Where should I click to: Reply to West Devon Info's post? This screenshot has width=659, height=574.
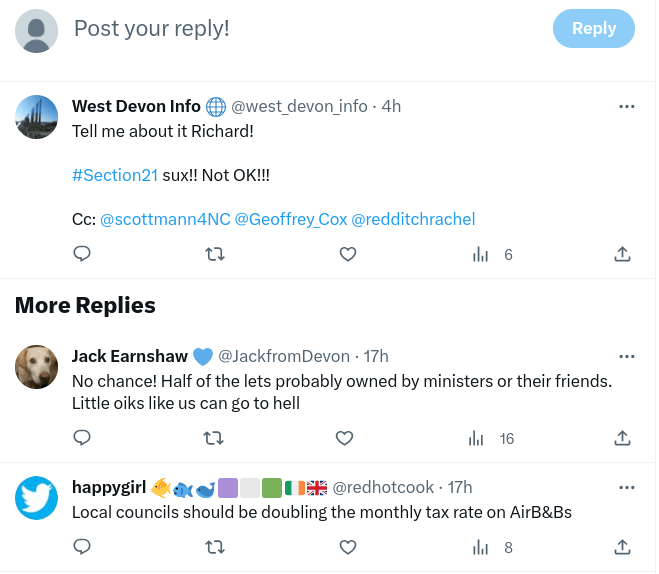(83, 255)
